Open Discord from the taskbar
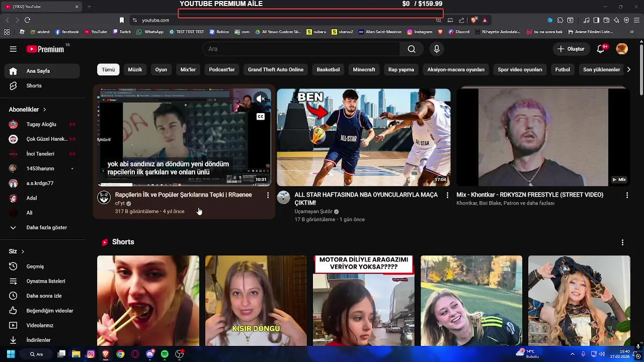 pyautogui.click(x=150, y=354)
